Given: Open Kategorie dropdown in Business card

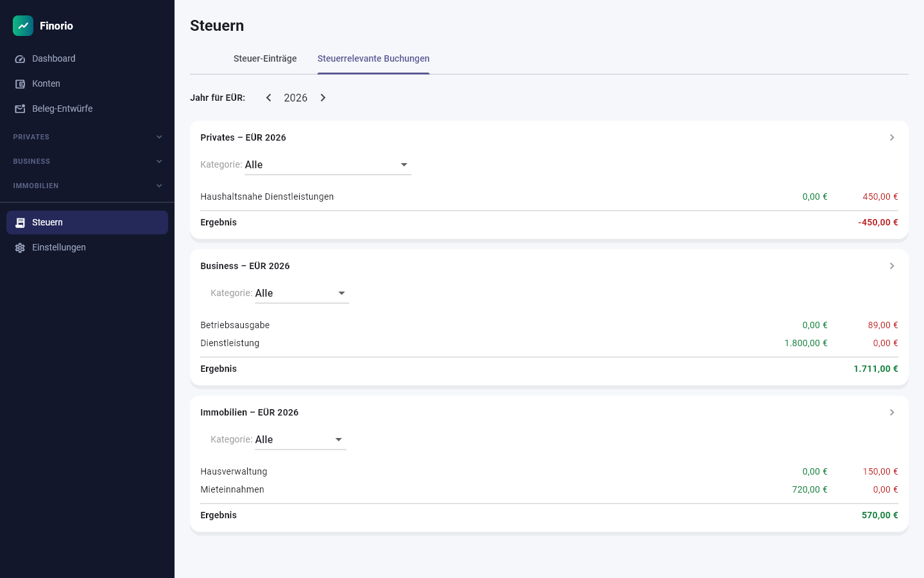Looking at the screenshot, I should coord(302,293).
